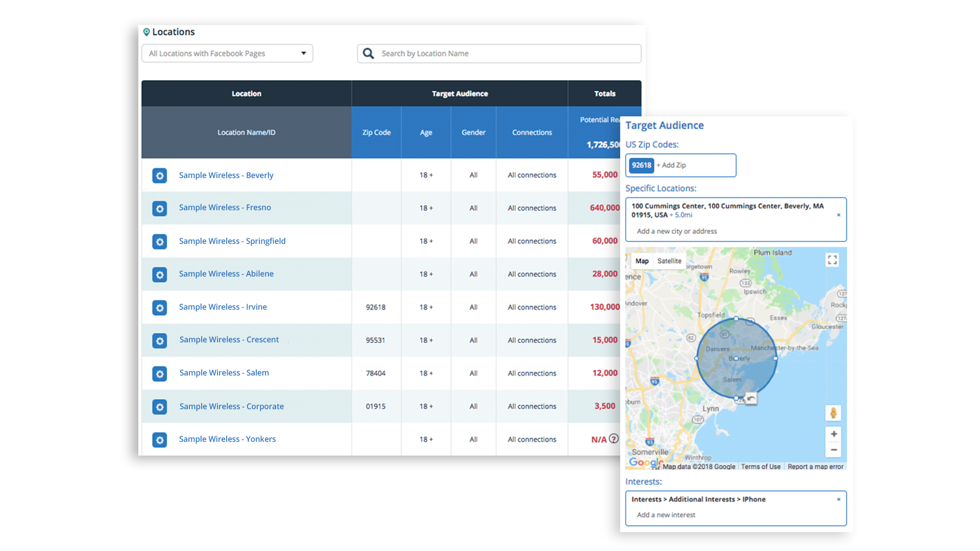Open the Sample Wireless - Fresno link

[225, 207]
